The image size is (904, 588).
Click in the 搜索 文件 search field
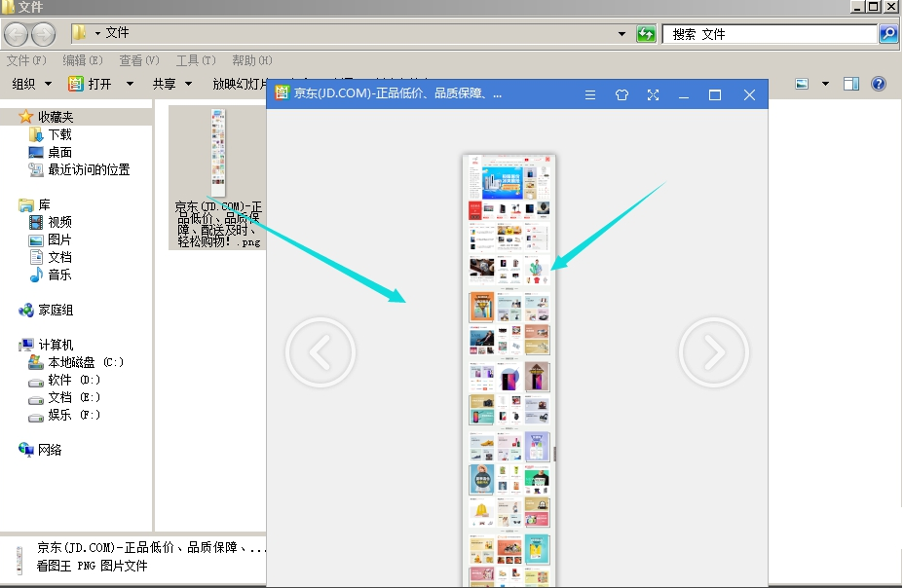[770, 34]
